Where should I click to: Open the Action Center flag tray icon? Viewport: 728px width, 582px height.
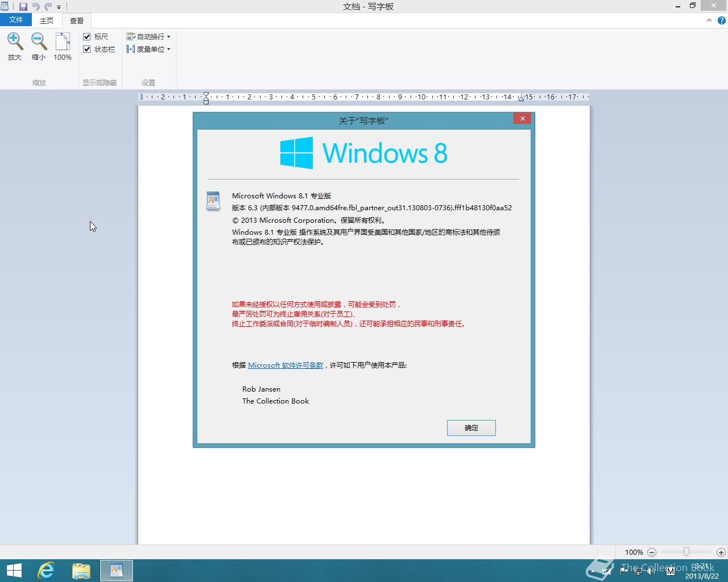(x=623, y=571)
